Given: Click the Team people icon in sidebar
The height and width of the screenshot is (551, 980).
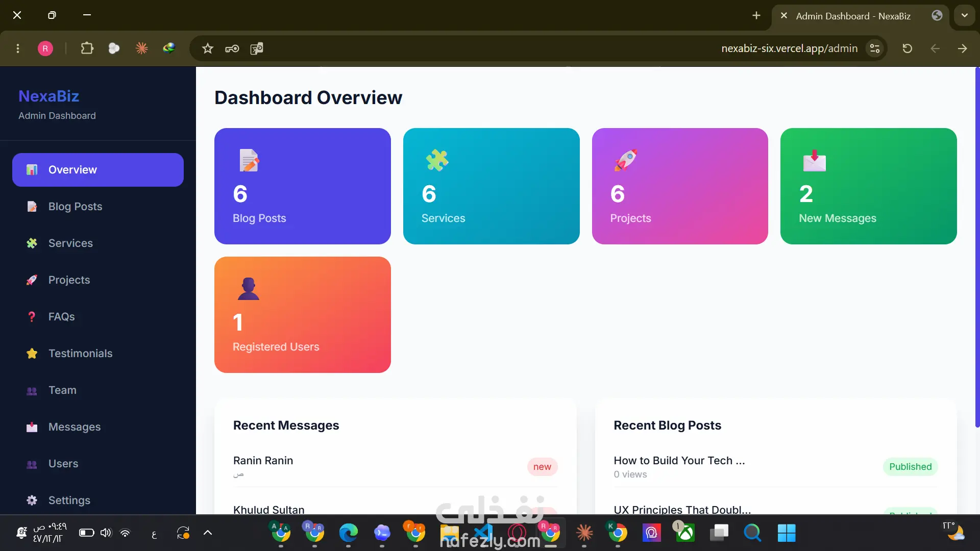Looking at the screenshot, I should pyautogui.click(x=32, y=391).
